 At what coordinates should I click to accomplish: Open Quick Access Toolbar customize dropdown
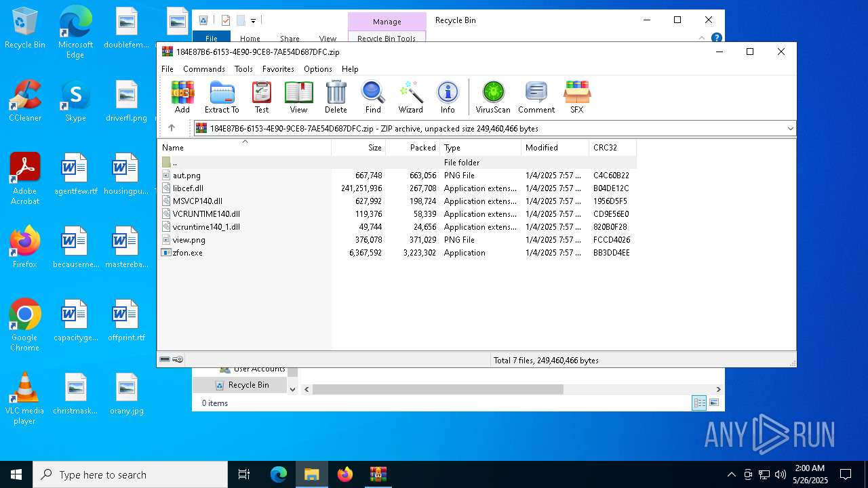pyautogui.click(x=253, y=21)
